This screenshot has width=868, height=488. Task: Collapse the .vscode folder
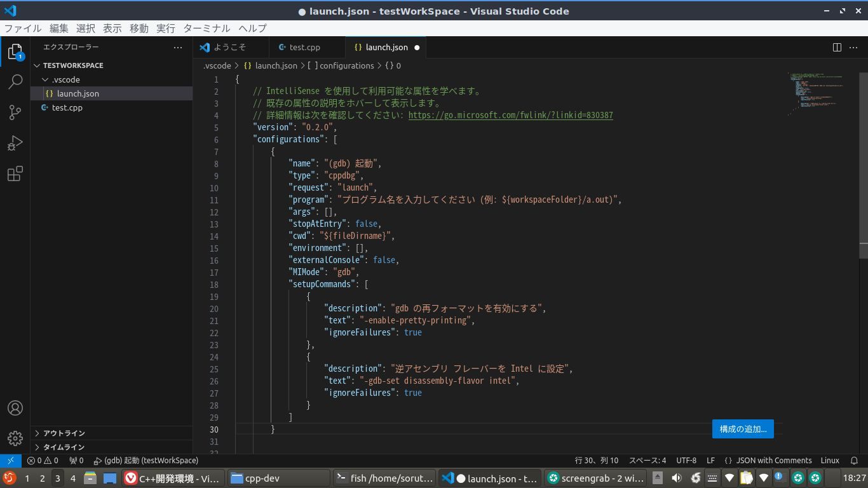point(111,79)
